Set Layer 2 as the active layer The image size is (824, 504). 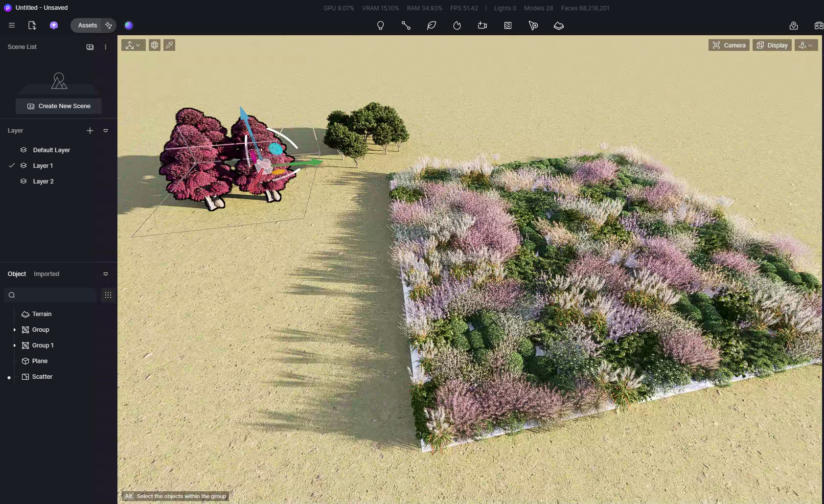coord(43,182)
